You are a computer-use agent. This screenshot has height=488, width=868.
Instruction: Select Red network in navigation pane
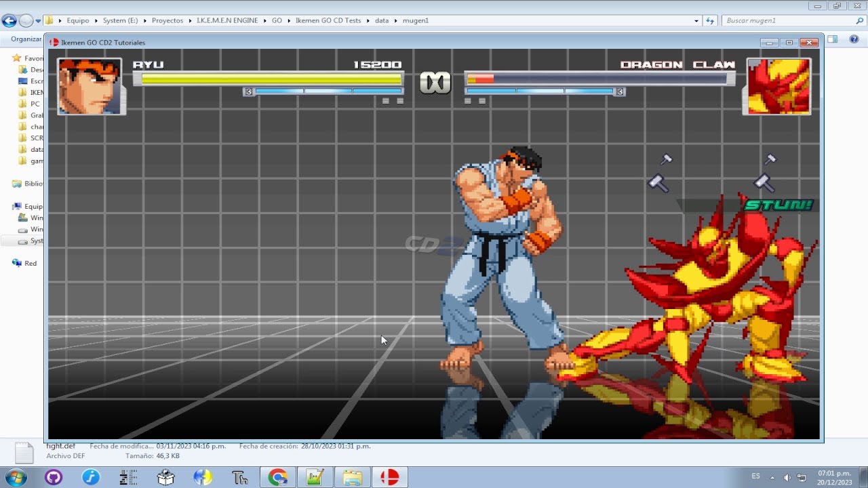pyautogui.click(x=24, y=263)
